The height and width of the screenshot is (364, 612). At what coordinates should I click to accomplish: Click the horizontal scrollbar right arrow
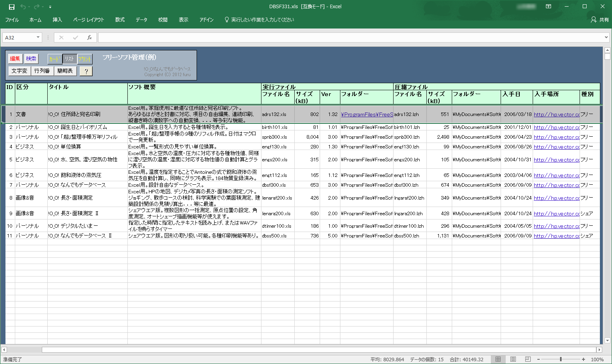tap(599, 350)
